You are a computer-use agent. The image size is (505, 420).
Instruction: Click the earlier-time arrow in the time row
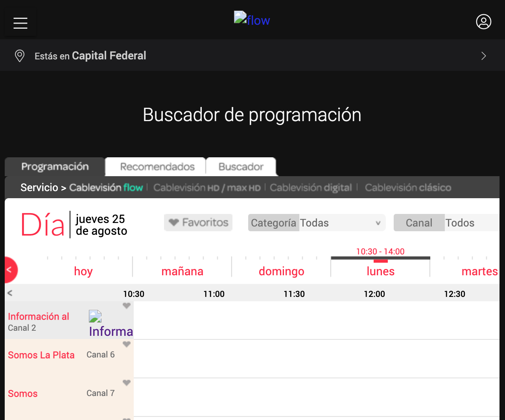click(x=10, y=293)
